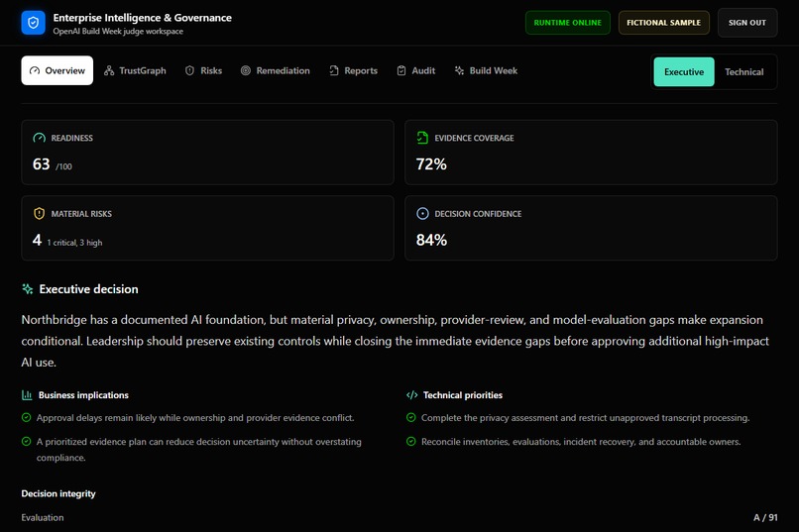The width and height of the screenshot is (799, 532).
Task: Open the Material Risks card
Action: click(x=207, y=228)
